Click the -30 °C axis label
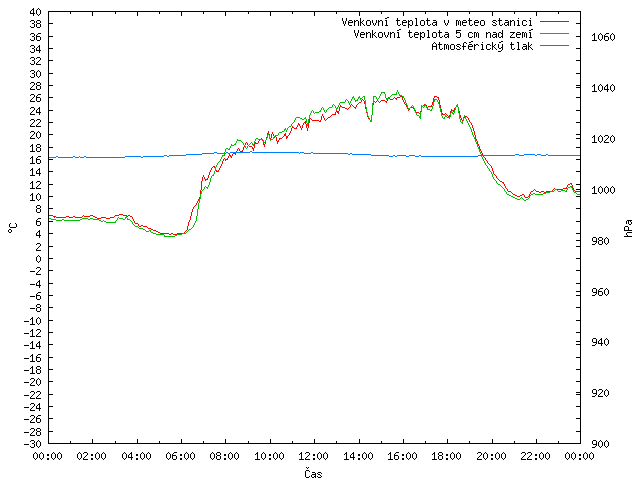640x480 pixels. click(33, 444)
